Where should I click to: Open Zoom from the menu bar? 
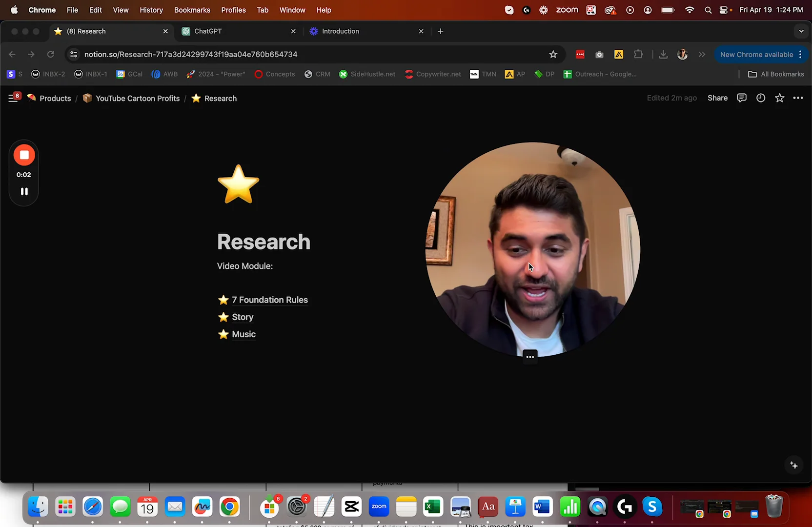[567, 10]
